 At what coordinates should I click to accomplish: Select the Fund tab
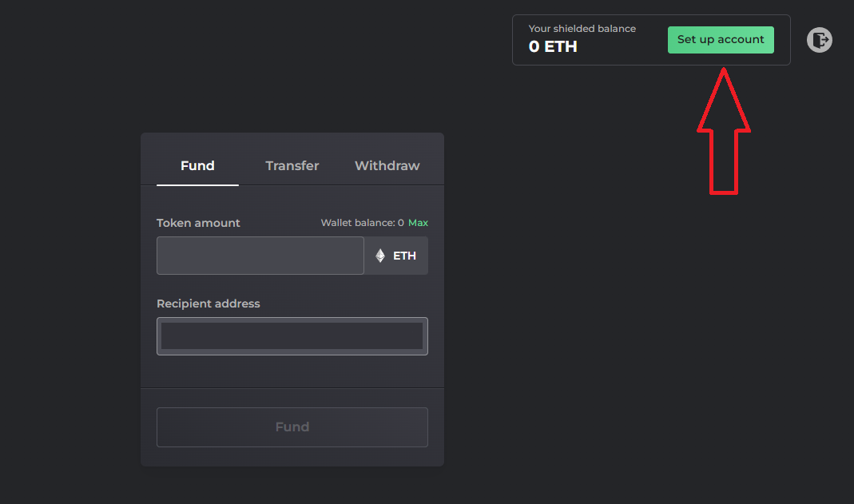pyautogui.click(x=197, y=165)
